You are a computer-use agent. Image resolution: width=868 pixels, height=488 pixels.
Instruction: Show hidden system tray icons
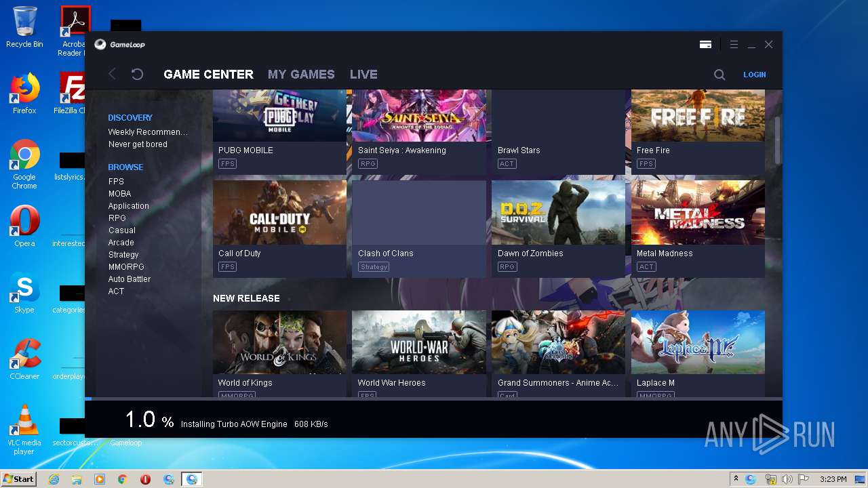(x=736, y=479)
